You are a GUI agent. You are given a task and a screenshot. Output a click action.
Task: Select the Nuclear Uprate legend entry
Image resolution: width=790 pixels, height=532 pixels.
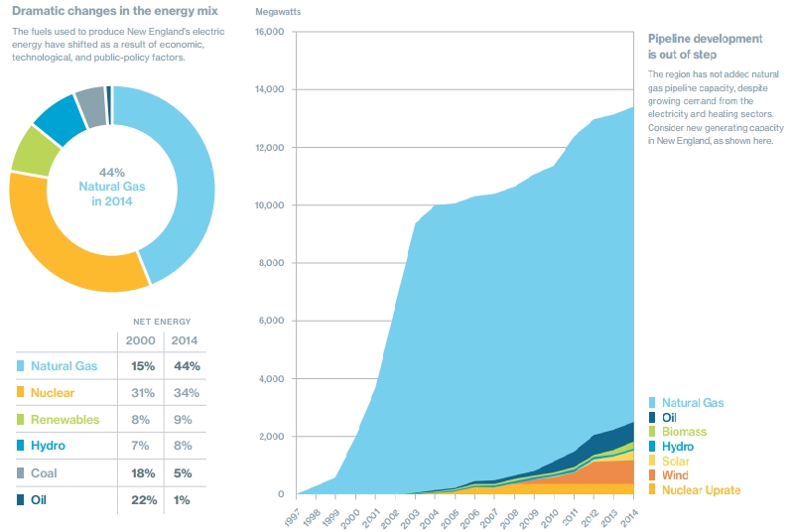click(x=695, y=489)
